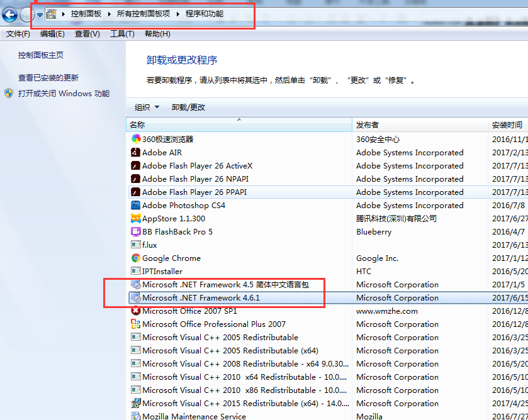Expand the arrow before 控制面板 breadcrumb
This screenshot has width=528, height=420.
(x=63, y=14)
